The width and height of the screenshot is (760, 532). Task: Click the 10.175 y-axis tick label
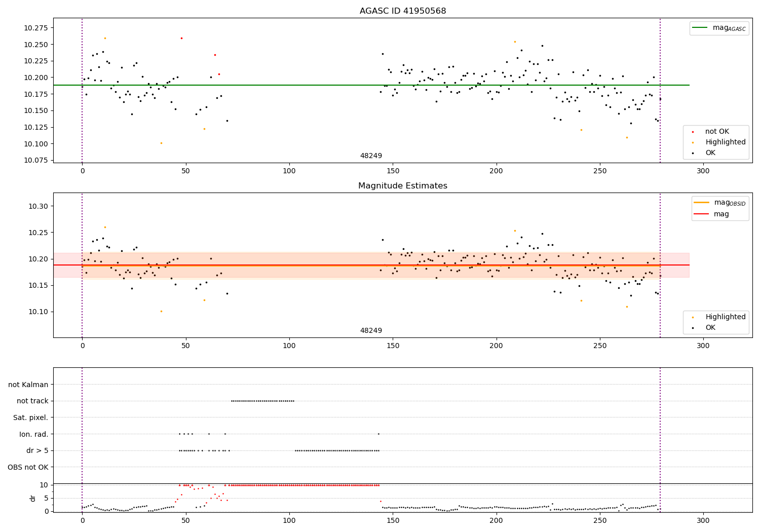click(x=36, y=94)
